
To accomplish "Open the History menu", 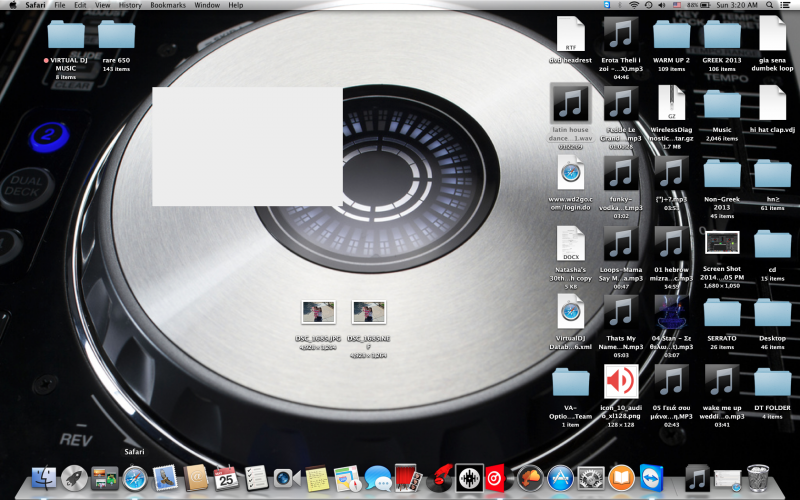I will 130,5.
